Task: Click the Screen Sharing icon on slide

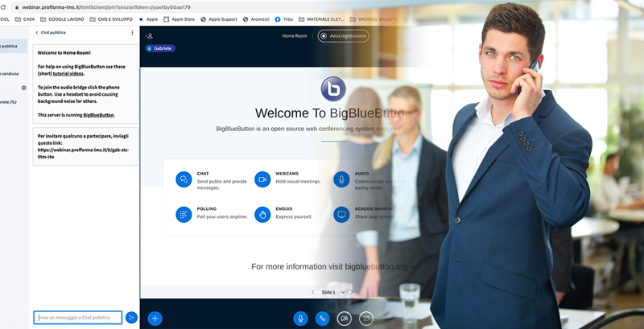Action: pyautogui.click(x=341, y=215)
